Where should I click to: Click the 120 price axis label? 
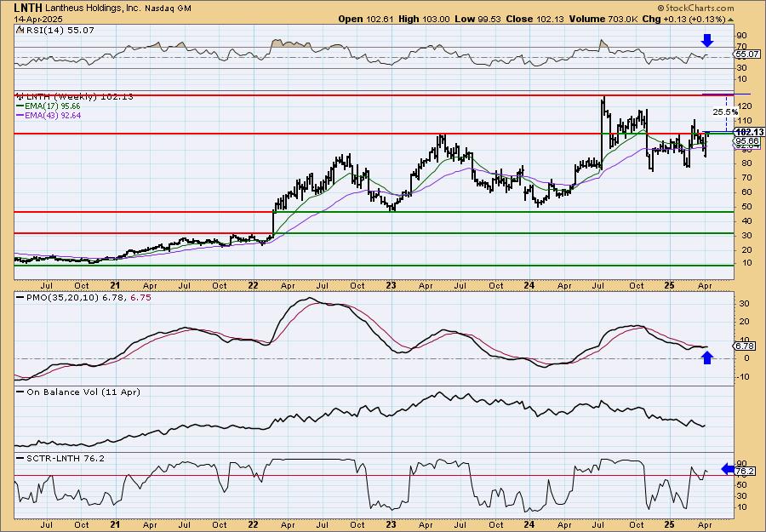(745, 106)
